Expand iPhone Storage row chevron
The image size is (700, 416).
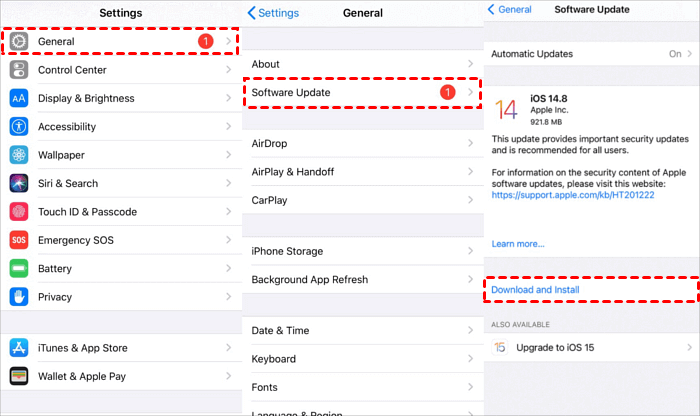click(x=471, y=251)
